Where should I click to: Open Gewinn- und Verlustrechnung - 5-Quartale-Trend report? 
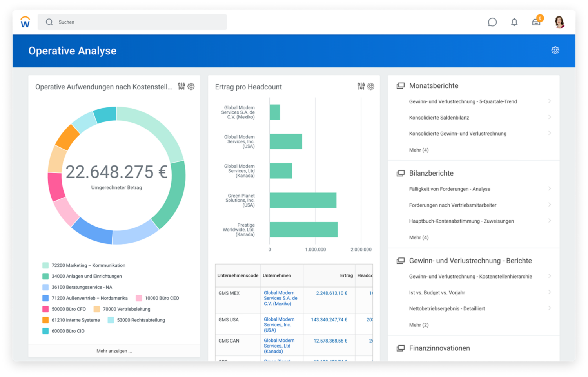point(463,101)
